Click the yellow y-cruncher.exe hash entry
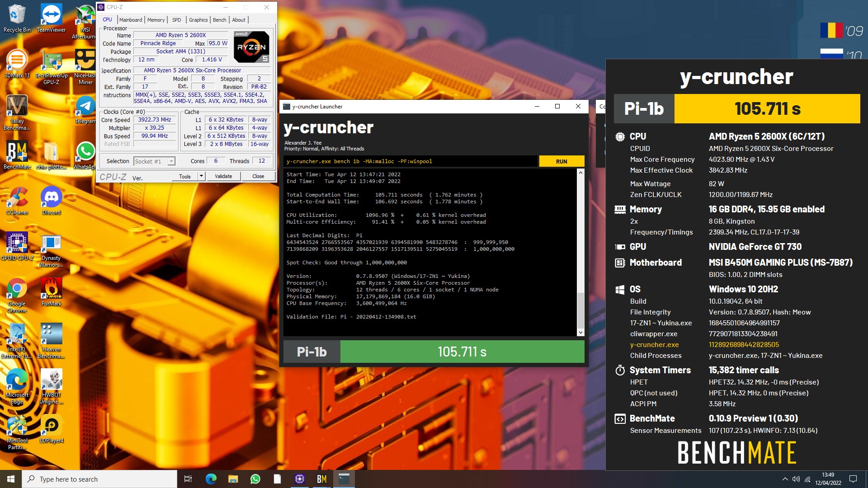 pyautogui.click(x=744, y=345)
